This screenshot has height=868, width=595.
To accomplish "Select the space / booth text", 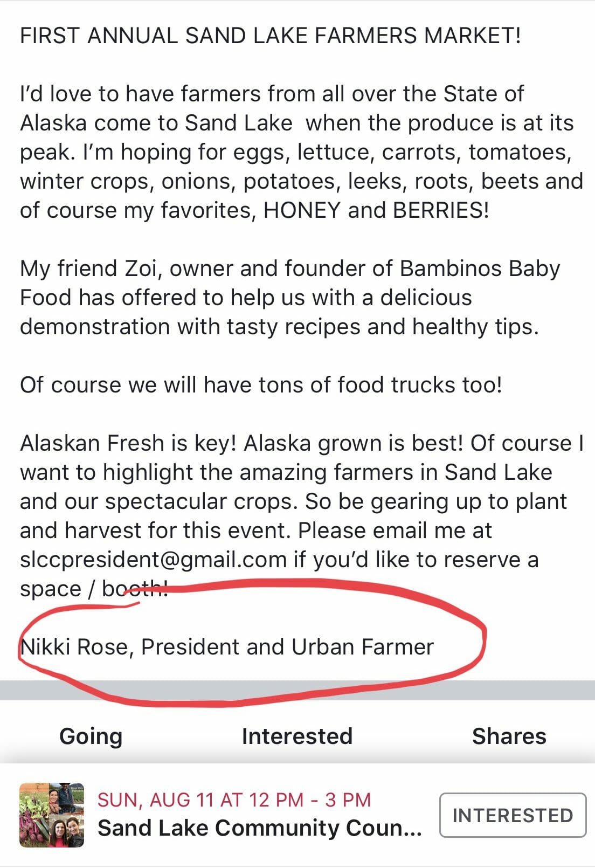I will [x=94, y=589].
